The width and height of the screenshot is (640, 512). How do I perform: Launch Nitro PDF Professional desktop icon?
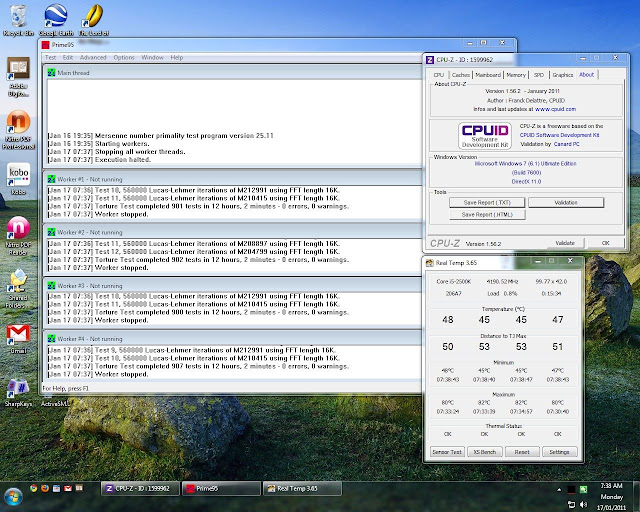click(x=18, y=130)
